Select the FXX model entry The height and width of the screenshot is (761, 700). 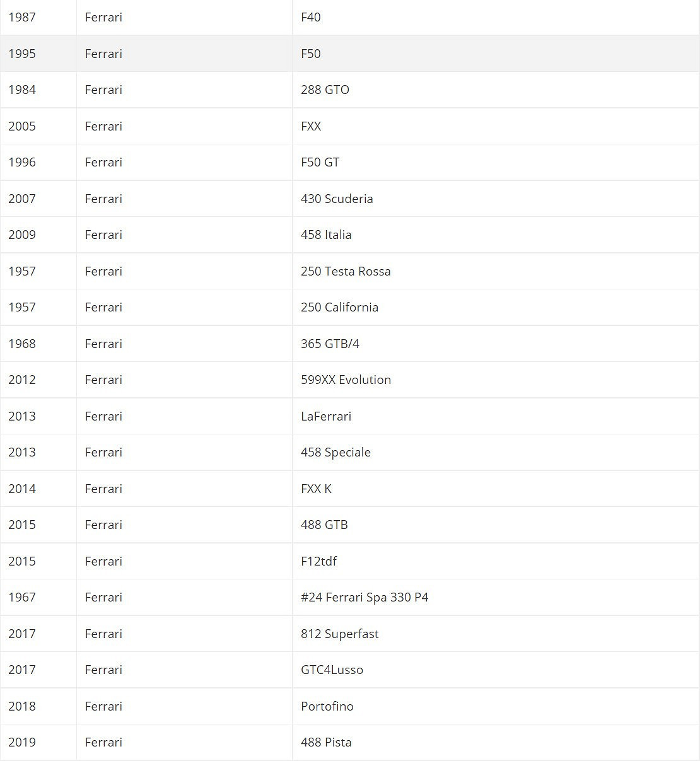pyautogui.click(x=311, y=126)
